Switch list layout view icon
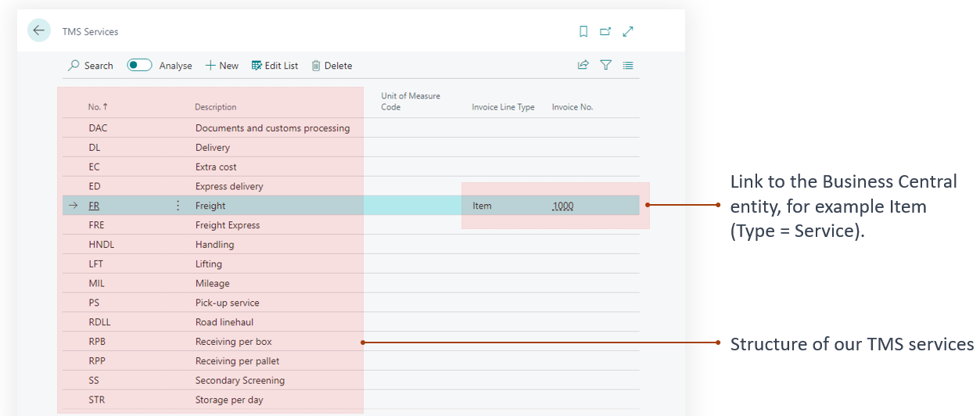This screenshot has height=416, width=980. 628,66
